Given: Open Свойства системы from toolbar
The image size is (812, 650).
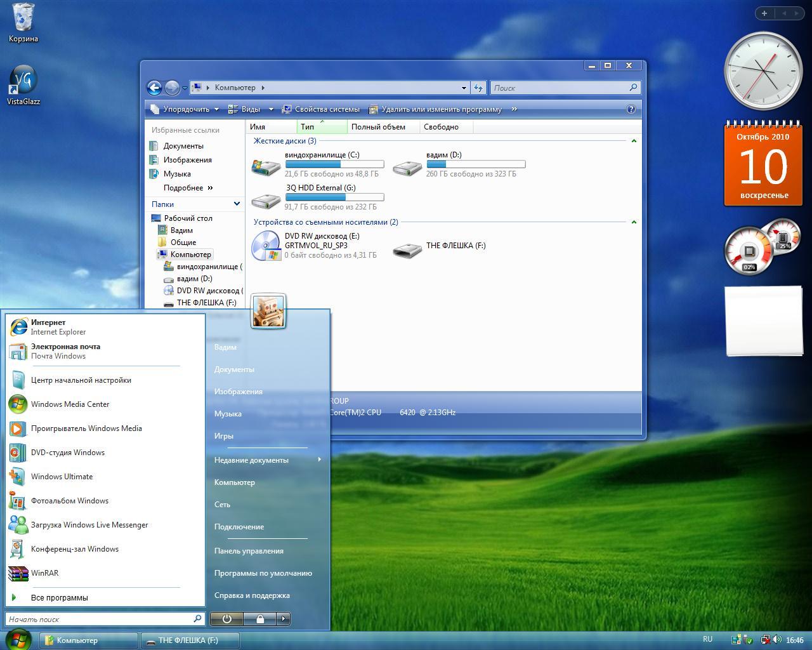Looking at the screenshot, I should [321, 109].
